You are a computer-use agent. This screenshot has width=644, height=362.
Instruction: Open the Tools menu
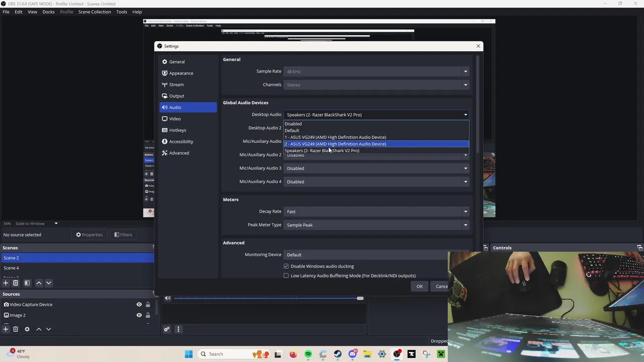point(122,12)
